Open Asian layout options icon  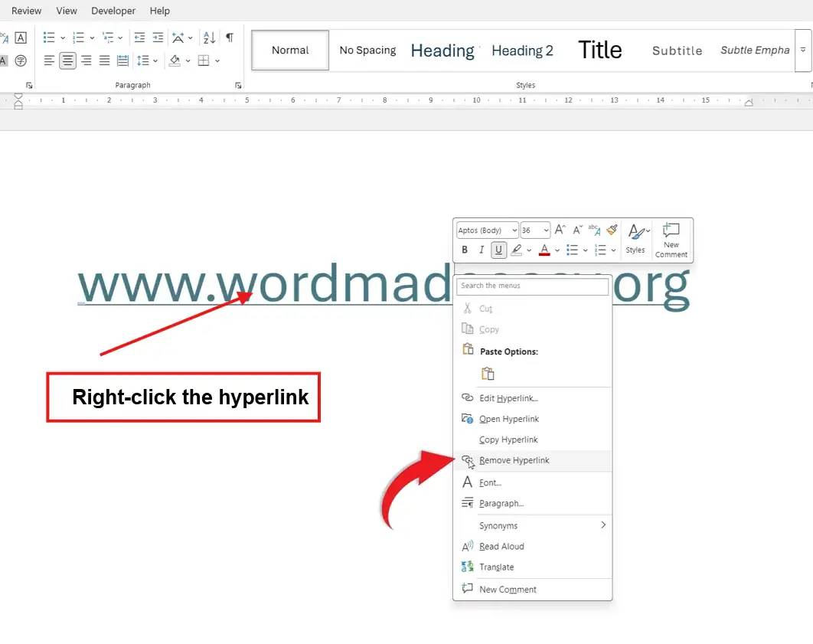(x=178, y=38)
